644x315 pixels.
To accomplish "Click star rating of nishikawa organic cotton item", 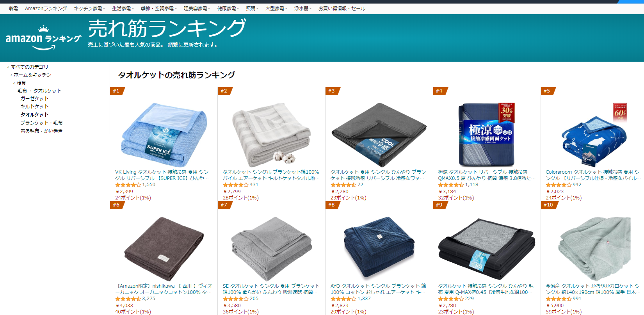I will tap(128, 299).
